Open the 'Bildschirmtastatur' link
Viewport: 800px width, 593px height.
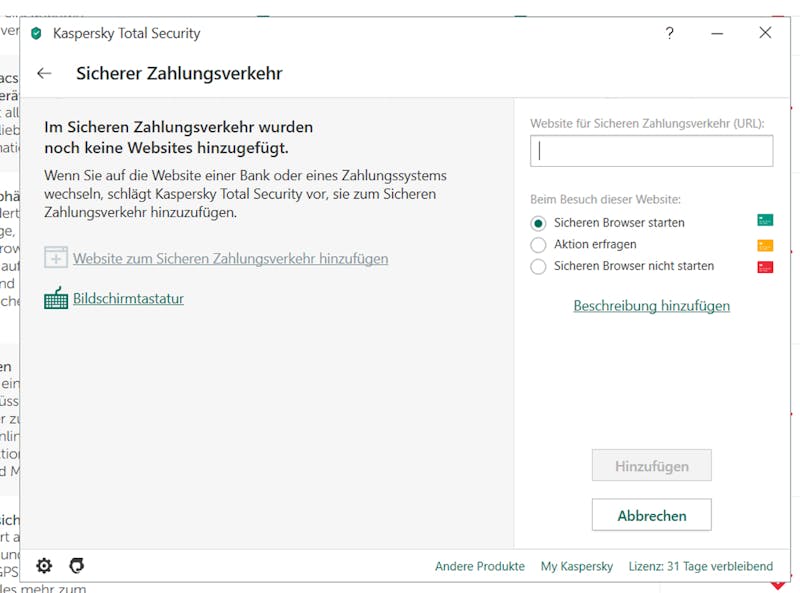(129, 299)
